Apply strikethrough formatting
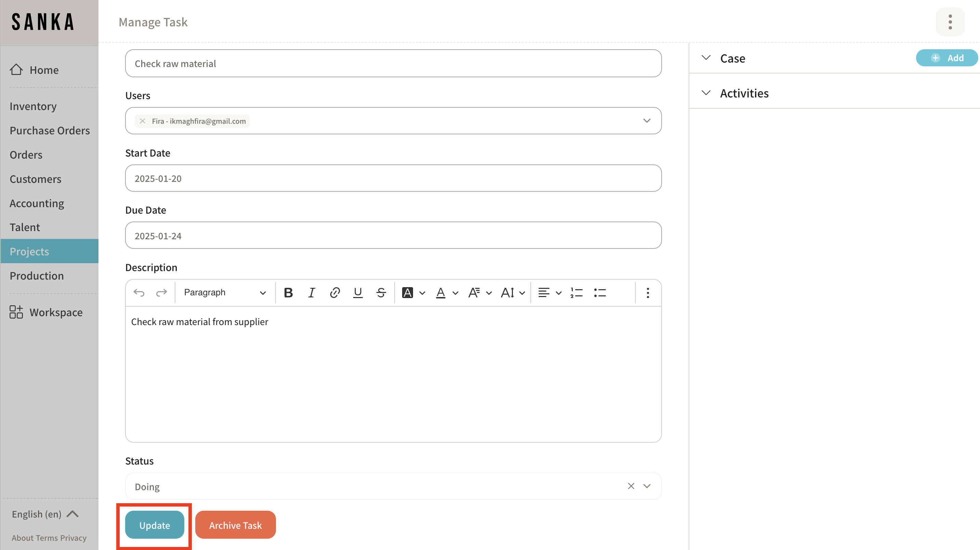Screen dimensions: 980x550 [381, 293]
